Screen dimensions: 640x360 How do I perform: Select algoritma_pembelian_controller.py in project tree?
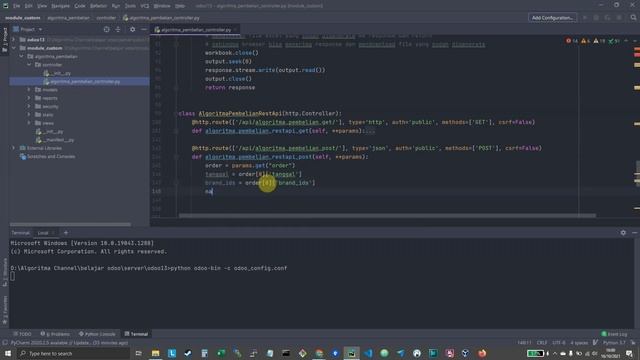click(x=82, y=82)
